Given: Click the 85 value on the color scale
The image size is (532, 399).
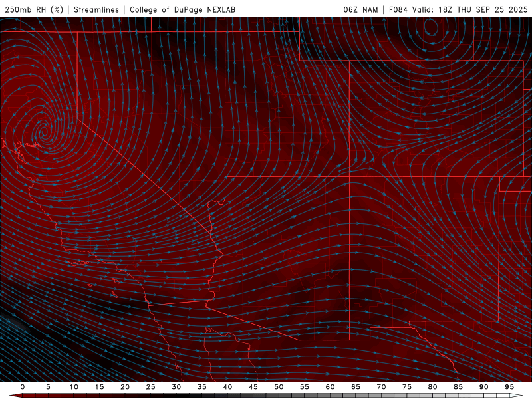Looking at the screenshot, I should pyautogui.click(x=458, y=387).
